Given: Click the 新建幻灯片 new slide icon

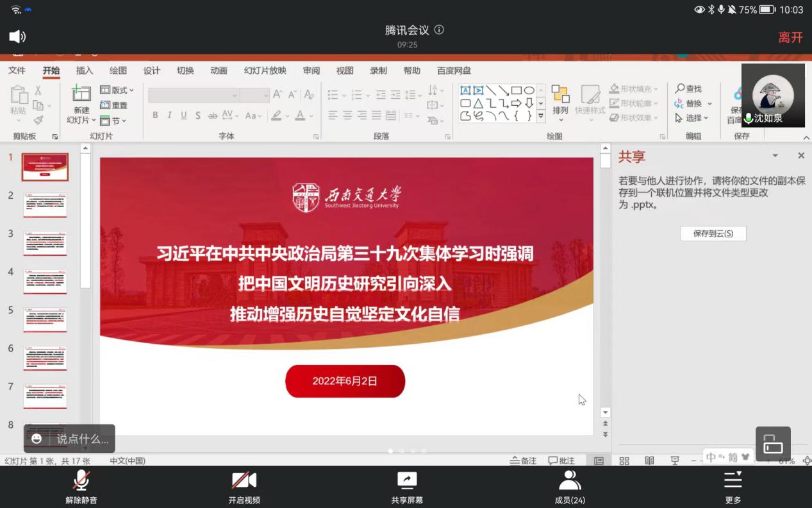Looking at the screenshot, I should click(81, 94).
